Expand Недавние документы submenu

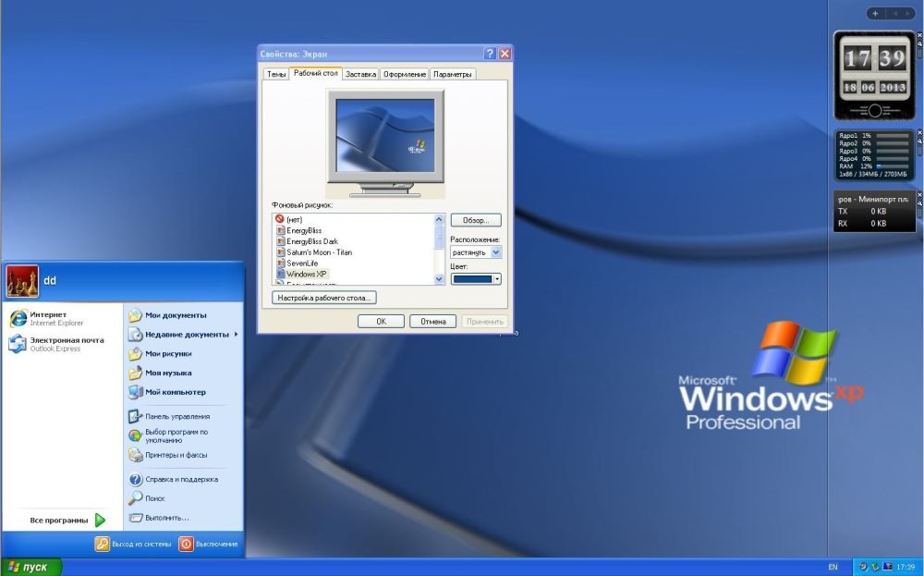pyautogui.click(x=187, y=334)
